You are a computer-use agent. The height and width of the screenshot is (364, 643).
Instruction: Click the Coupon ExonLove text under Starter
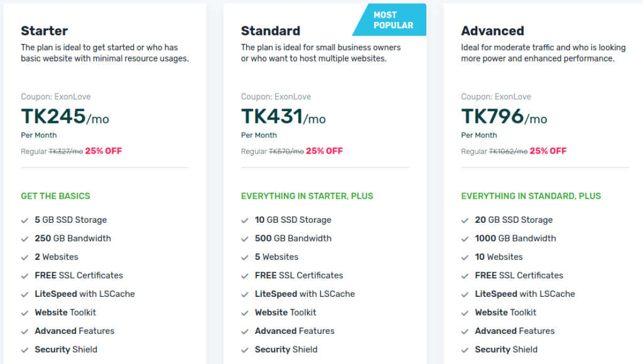click(x=56, y=97)
